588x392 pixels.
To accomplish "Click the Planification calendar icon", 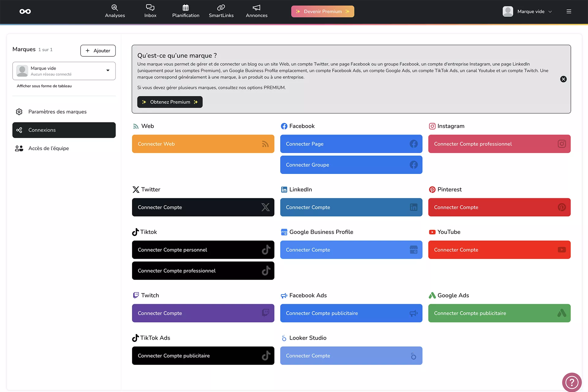I will (186, 7).
